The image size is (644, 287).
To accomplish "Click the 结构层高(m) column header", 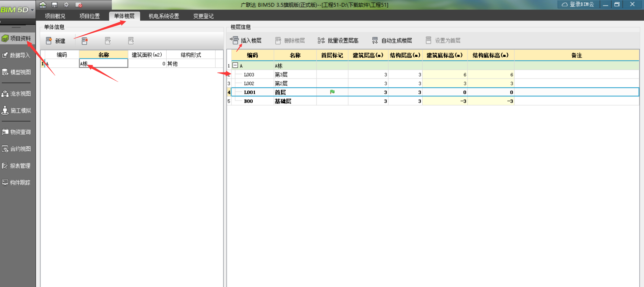I will tap(405, 55).
